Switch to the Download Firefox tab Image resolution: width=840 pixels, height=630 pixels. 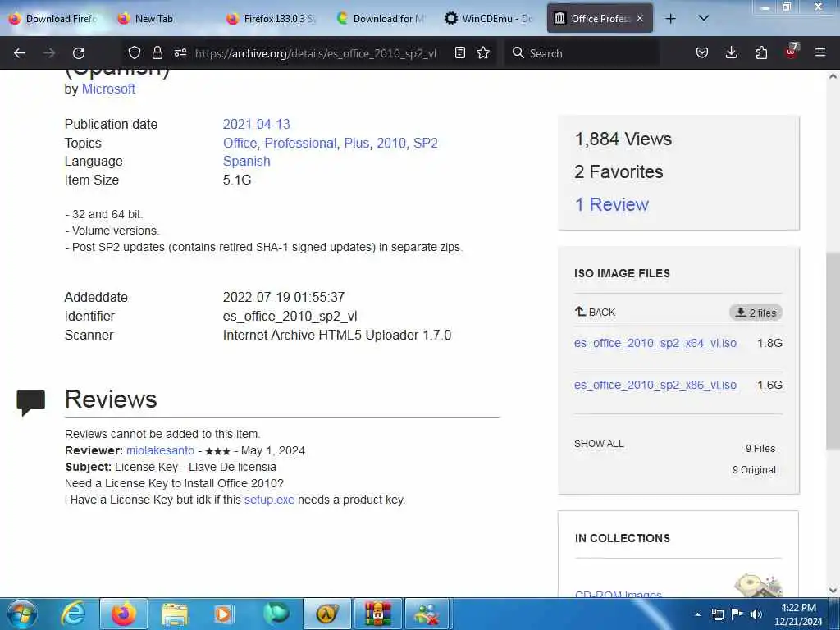click(x=53, y=19)
